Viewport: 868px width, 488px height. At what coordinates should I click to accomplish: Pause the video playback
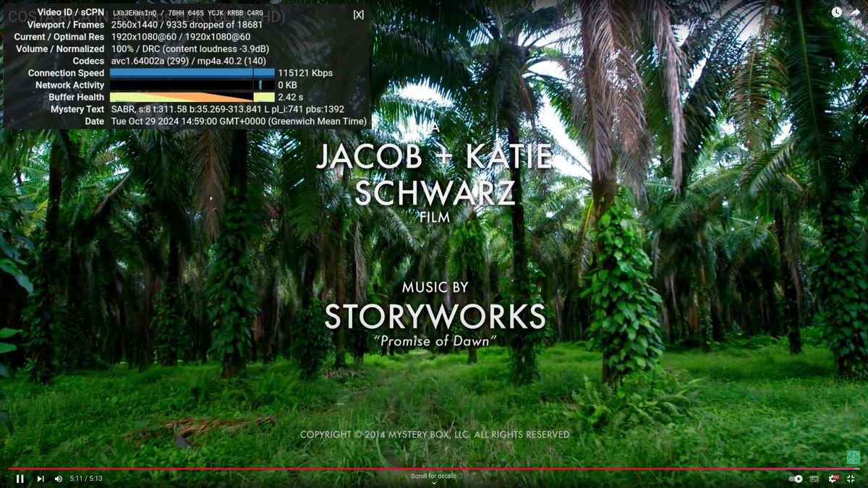[20, 479]
